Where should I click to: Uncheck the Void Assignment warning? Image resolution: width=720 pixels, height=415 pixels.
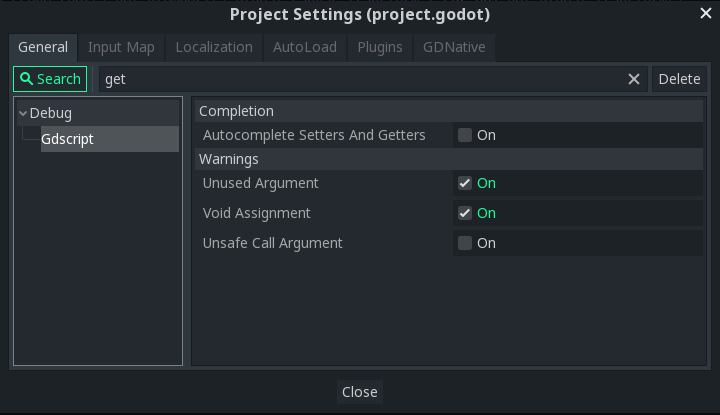tap(465, 213)
